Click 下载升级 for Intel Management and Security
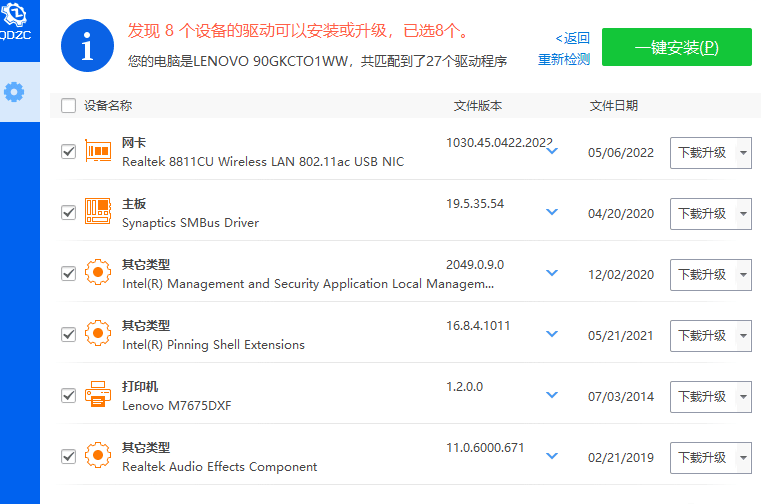Viewport: 762px width, 504px height. coord(703,275)
